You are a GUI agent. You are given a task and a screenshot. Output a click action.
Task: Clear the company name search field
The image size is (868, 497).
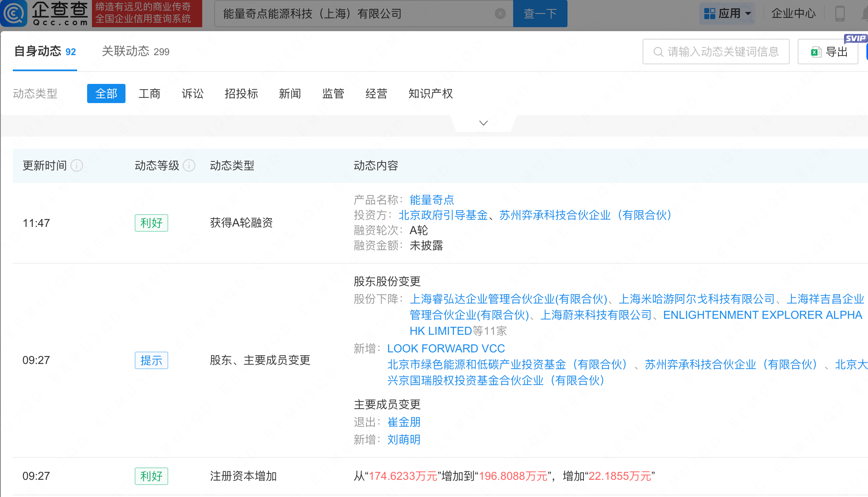pyautogui.click(x=500, y=14)
